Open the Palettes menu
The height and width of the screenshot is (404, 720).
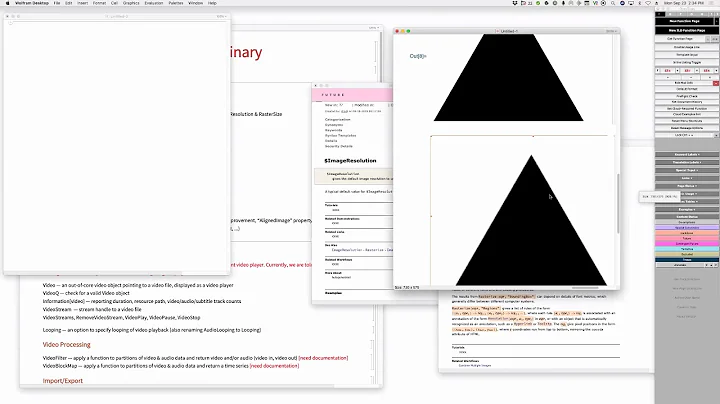coord(175,3)
